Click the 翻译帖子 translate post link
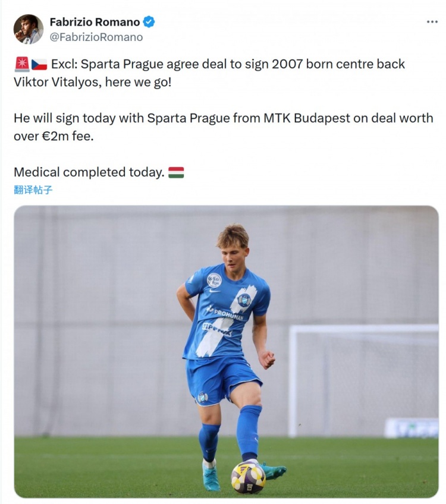446x504 pixels. (x=33, y=190)
